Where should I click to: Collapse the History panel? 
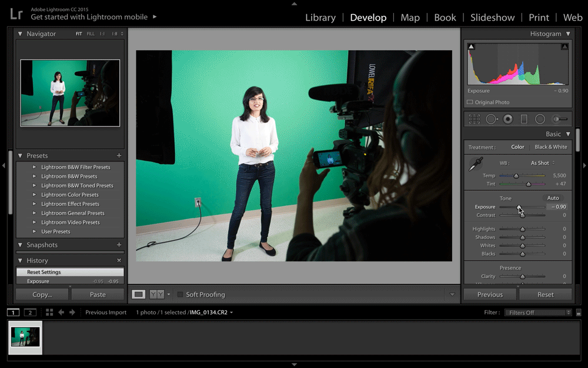coord(20,260)
